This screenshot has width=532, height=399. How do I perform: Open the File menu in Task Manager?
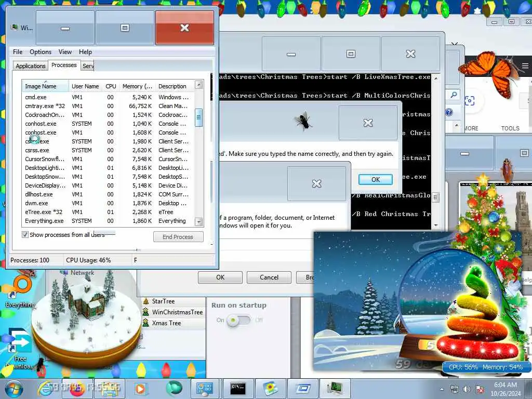coord(18,52)
